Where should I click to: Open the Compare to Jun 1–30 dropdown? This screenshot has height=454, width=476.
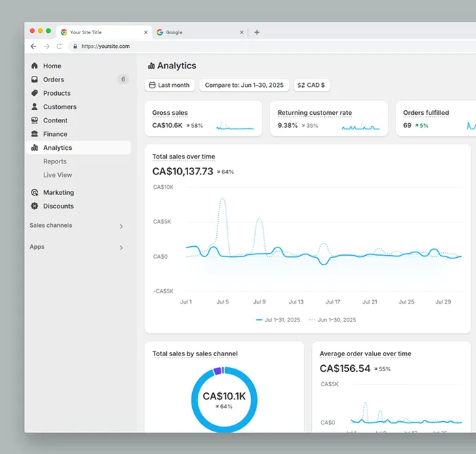(244, 85)
